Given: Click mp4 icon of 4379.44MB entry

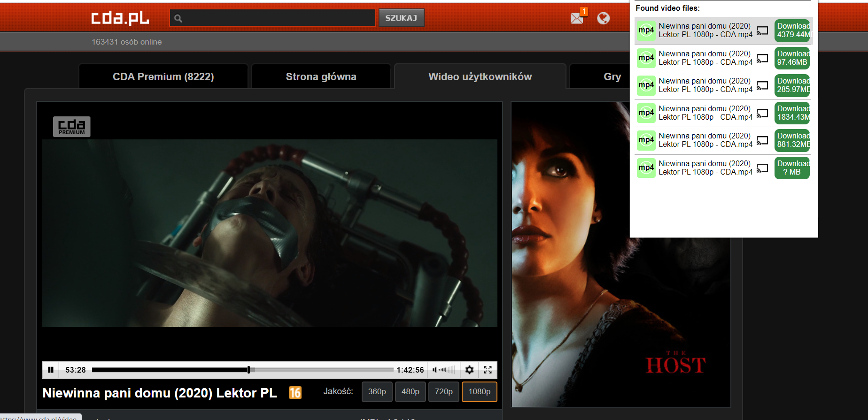Looking at the screenshot, I should pos(646,30).
